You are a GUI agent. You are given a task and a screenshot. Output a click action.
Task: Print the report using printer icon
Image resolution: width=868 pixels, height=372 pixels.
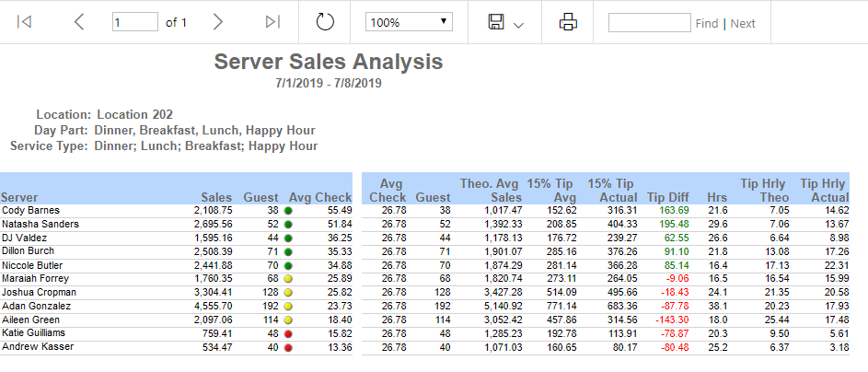568,22
